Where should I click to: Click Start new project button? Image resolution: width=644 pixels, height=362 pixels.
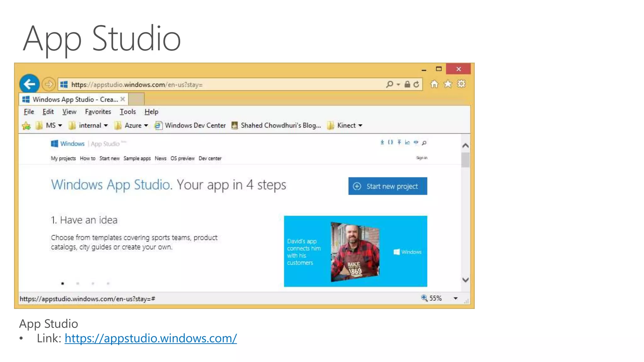click(388, 186)
